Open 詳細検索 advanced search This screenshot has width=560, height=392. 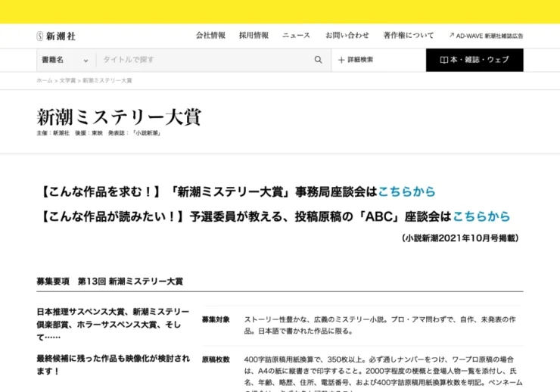click(x=356, y=60)
